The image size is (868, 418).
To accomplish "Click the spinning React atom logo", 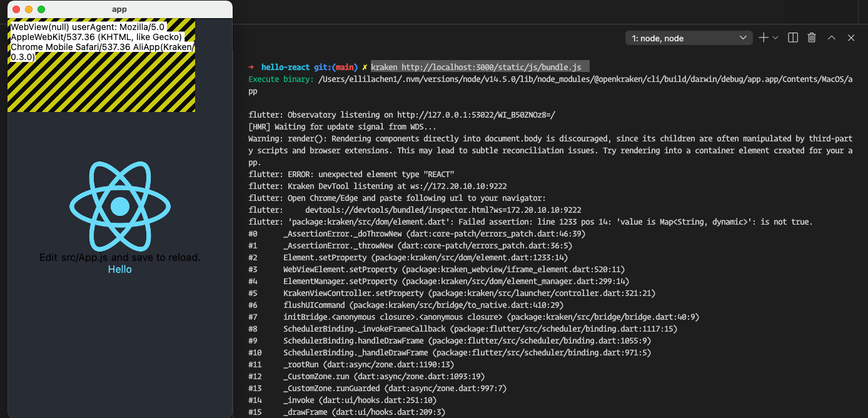I will (119, 206).
